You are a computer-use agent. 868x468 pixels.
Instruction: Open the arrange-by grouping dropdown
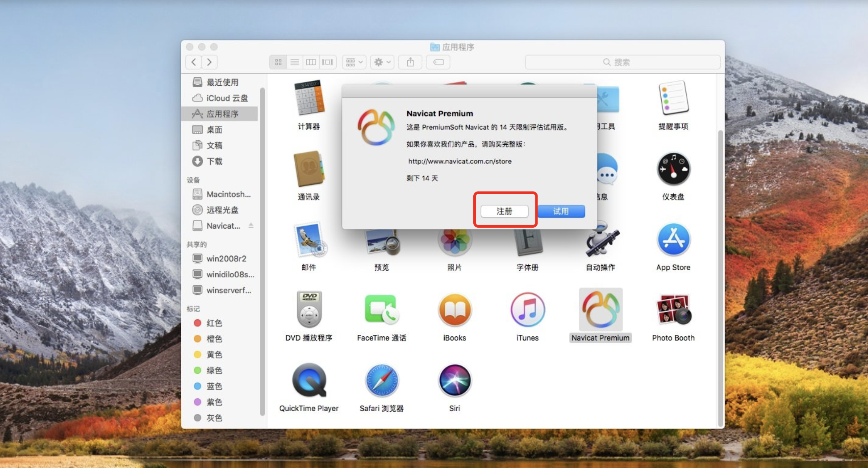pos(355,62)
